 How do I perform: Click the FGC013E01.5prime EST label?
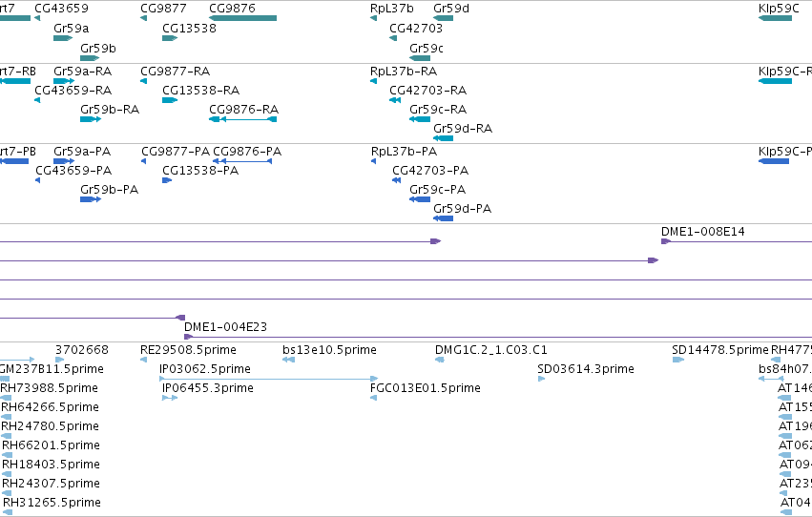pyautogui.click(x=426, y=388)
